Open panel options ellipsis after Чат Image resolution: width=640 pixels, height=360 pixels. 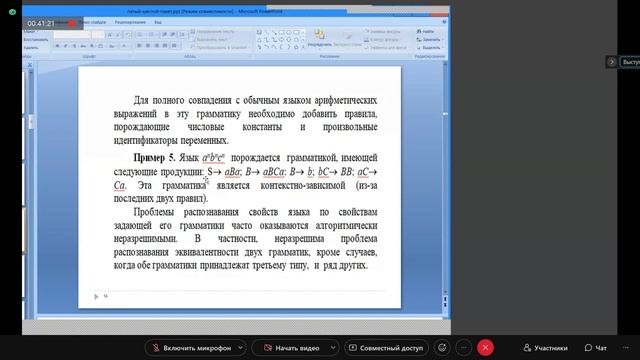point(626,348)
